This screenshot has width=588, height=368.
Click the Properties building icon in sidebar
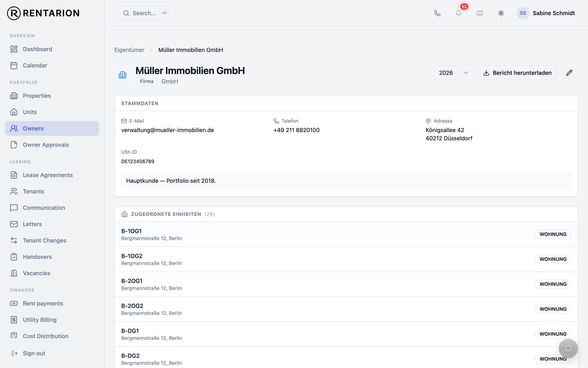[14, 96]
